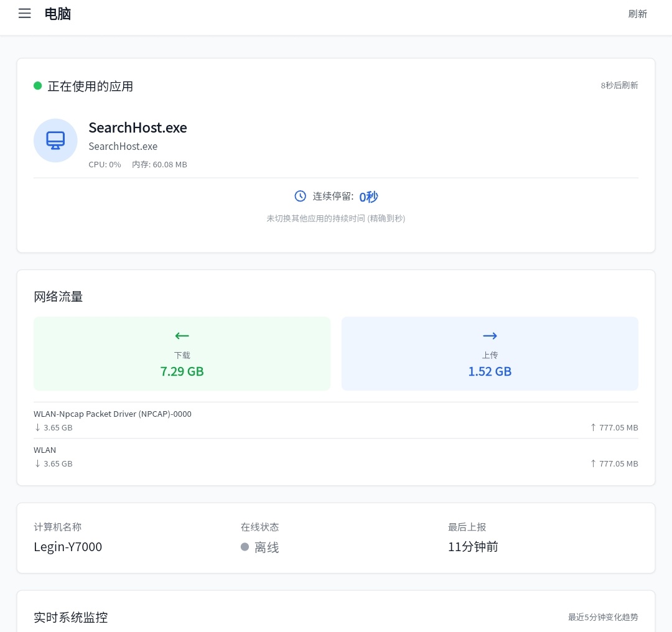Click the 电脑 page title
The image size is (672, 632).
point(58,14)
